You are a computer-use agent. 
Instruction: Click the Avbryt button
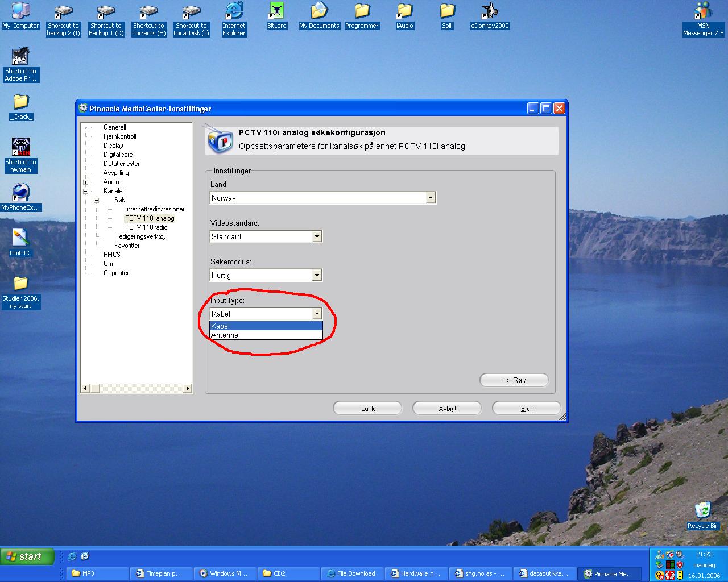click(447, 408)
